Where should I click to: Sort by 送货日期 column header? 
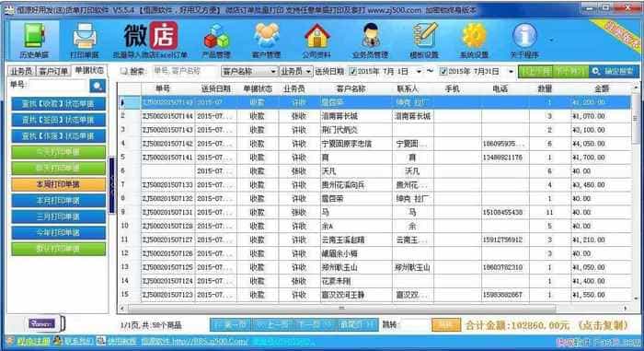point(215,88)
